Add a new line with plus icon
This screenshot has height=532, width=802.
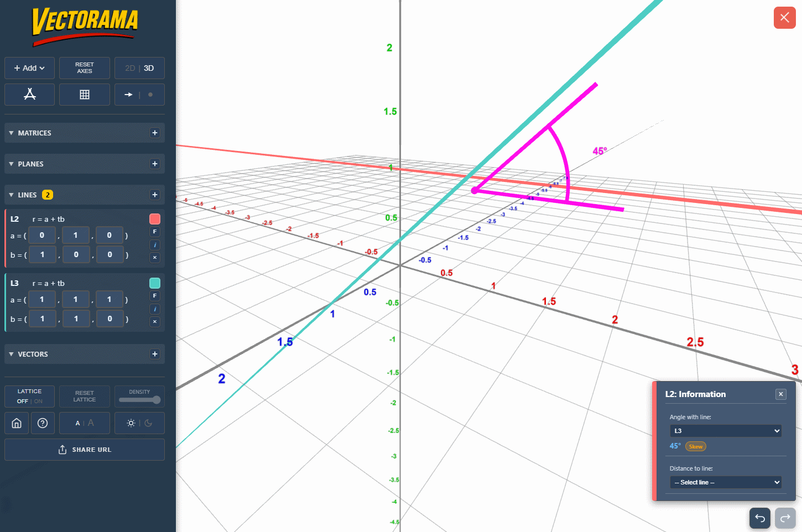tap(155, 195)
